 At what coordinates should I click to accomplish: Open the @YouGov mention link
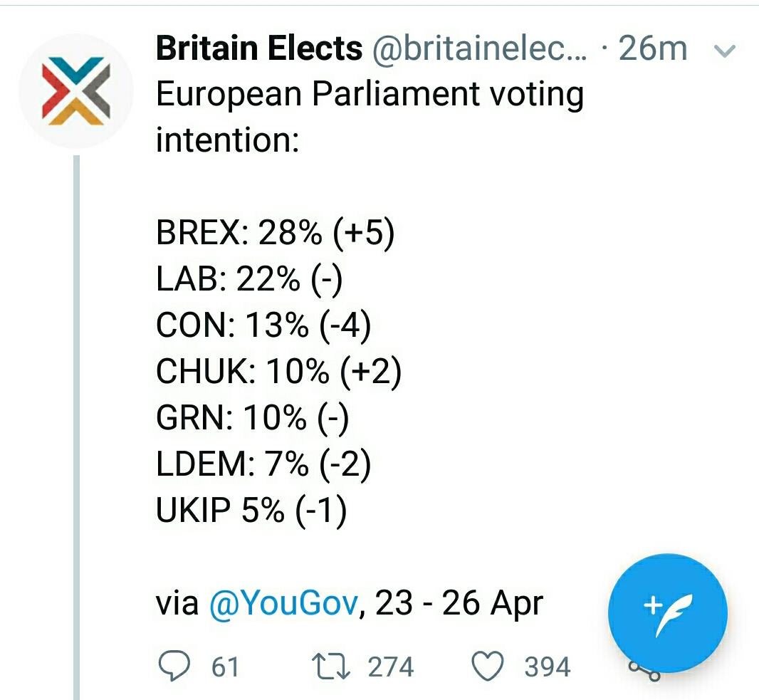pos(283,604)
